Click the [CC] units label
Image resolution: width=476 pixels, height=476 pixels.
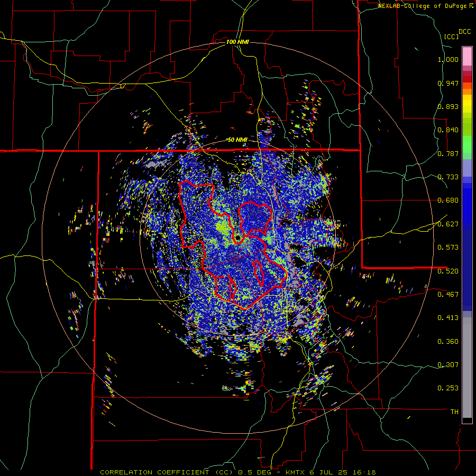[451, 36]
